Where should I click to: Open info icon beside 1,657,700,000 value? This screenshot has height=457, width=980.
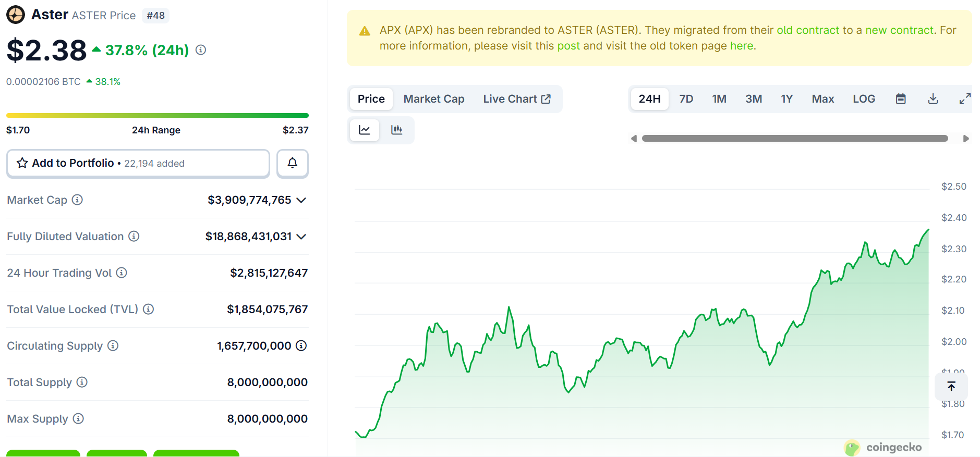pos(301,345)
